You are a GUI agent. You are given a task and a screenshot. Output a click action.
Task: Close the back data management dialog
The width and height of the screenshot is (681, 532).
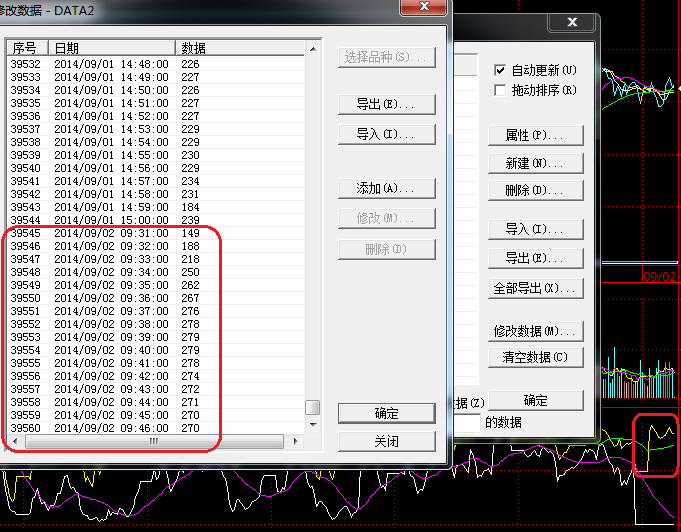572,22
